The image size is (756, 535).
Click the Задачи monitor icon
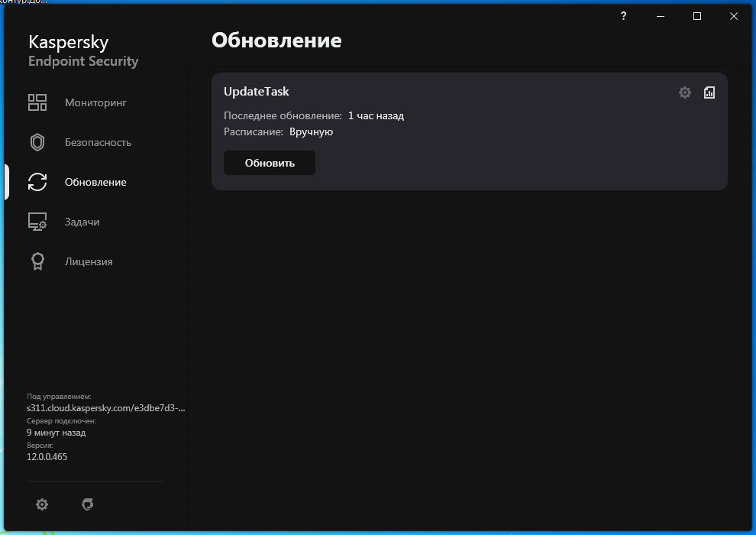coord(37,222)
